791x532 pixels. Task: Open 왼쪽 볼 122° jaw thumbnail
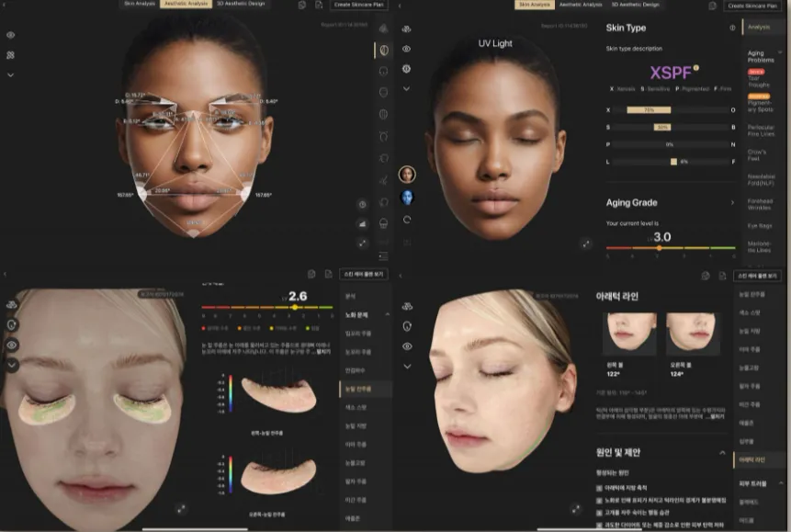pyautogui.click(x=629, y=334)
